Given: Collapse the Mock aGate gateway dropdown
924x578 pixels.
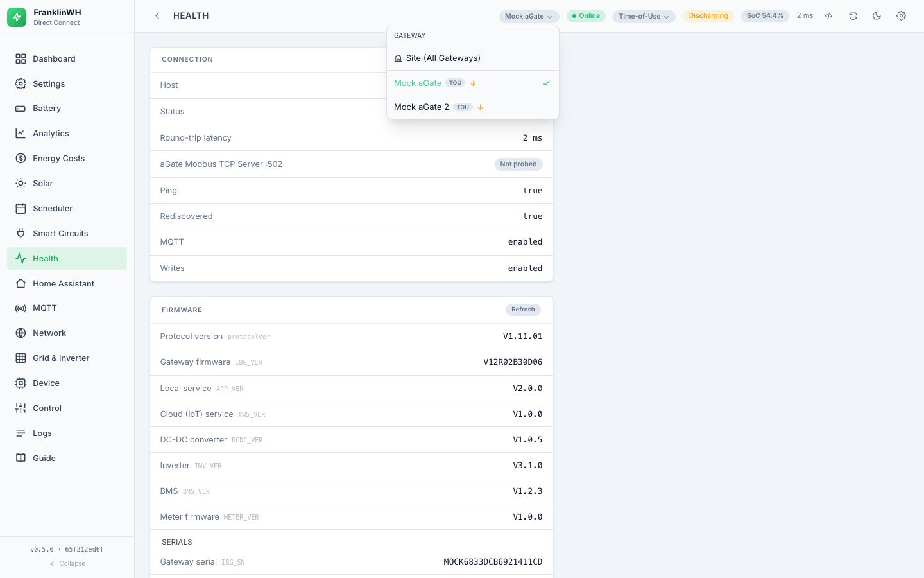Looking at the screenshot, I should (x=529, y=17).
